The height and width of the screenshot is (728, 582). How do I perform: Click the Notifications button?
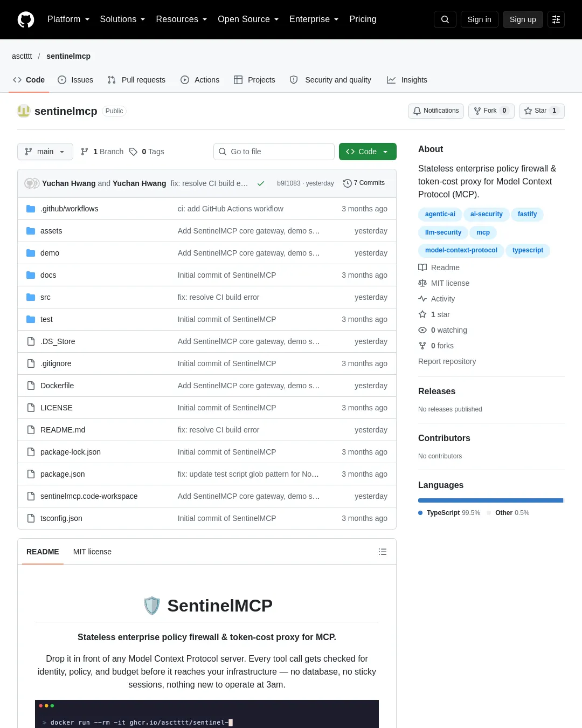click(436, 111)
